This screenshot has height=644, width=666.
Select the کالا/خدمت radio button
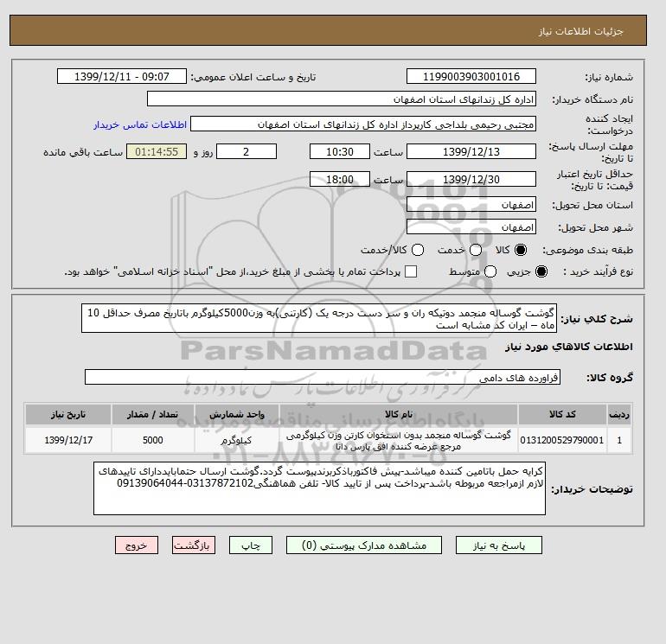(418, 250)
